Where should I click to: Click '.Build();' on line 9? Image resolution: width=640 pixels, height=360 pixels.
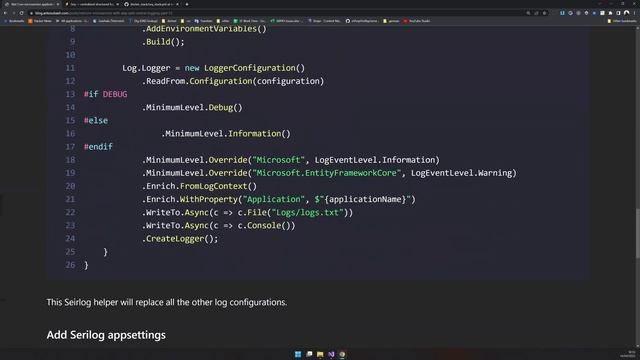coord(163,42)
